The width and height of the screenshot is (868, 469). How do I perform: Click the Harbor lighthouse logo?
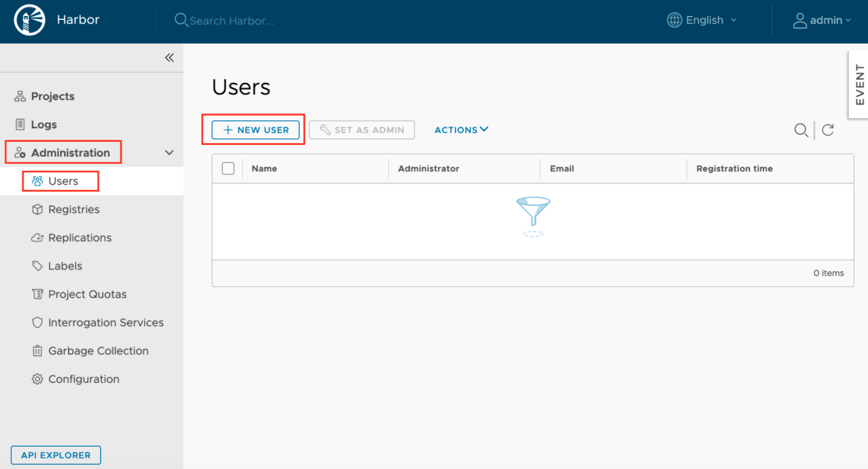tap(30, 21)
